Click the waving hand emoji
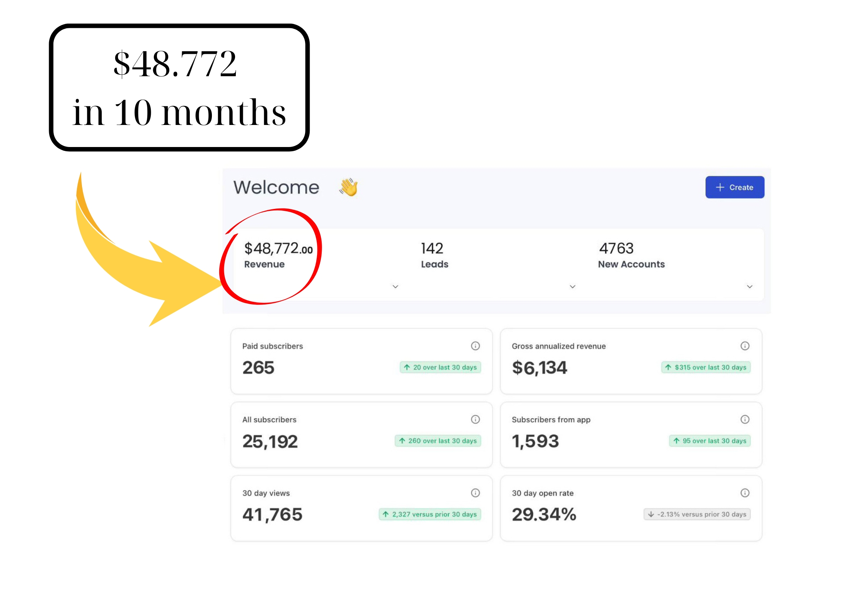This screenshot has width=868, height=614. point(349,187)
